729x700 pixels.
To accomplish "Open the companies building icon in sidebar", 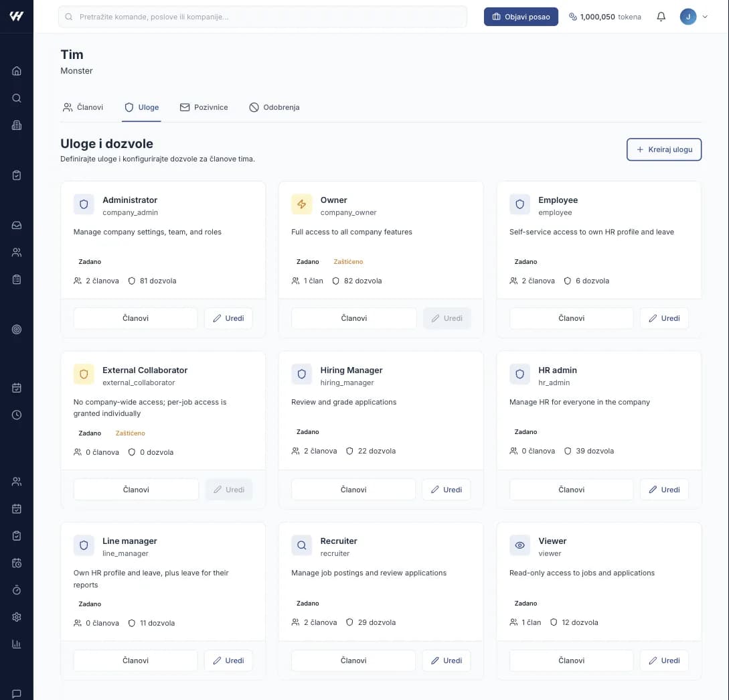I will click(16, 125).
